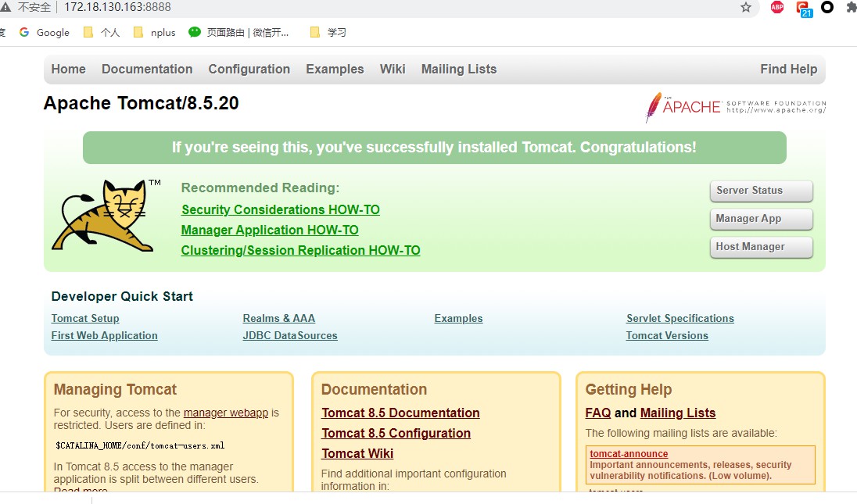Open the Mailing Lists link under Getting Help
Viewport: 857px width, 504px height.
click(x=678, y=413)
